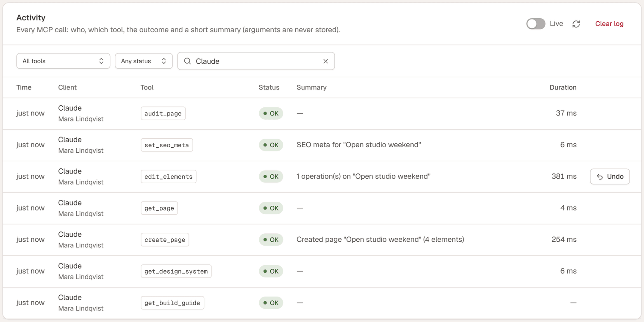Toggle the Live switch on
The image size is (644, 322).
click(536, 24)
